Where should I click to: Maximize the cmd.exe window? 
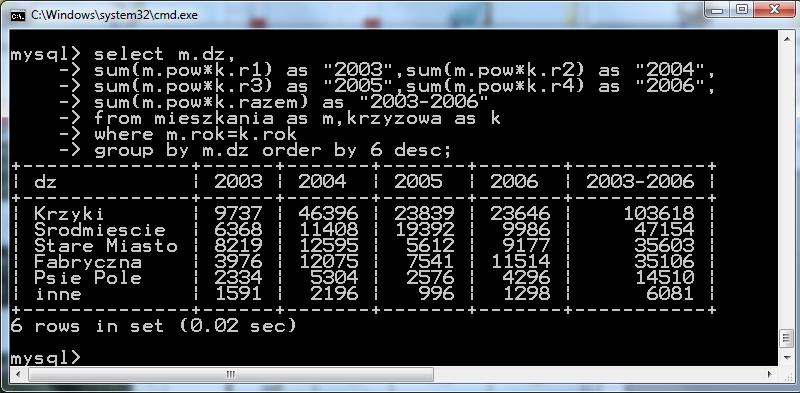click(743, 10)
